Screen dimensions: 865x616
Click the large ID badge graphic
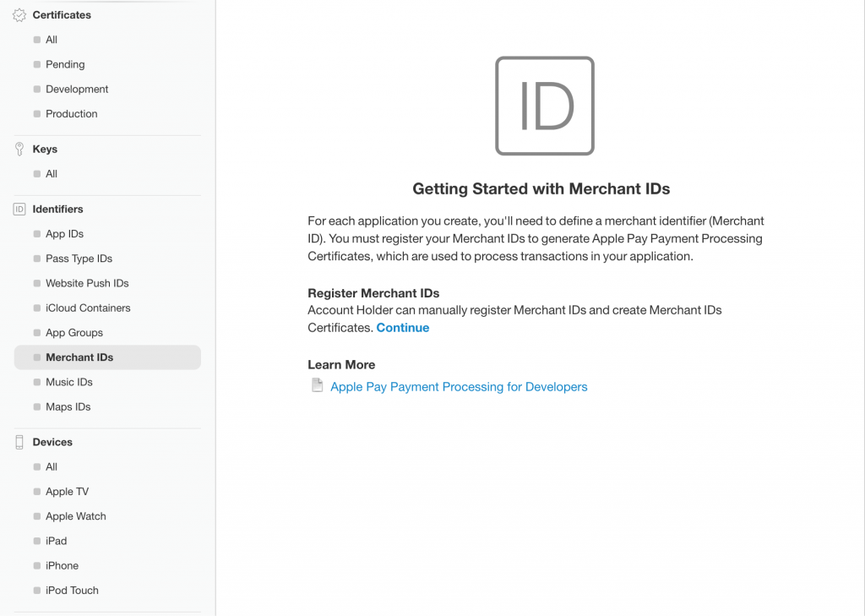pyautogui.click(x=545, y=106)
